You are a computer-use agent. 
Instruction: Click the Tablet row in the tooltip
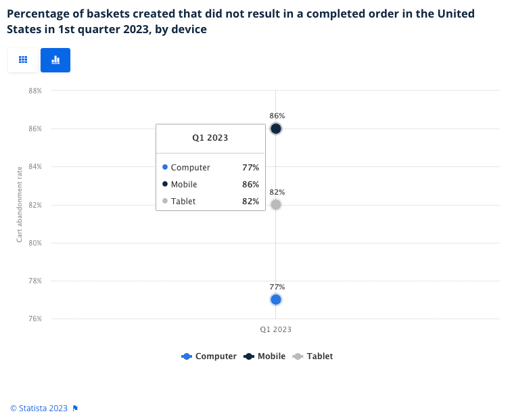[210, 201]
